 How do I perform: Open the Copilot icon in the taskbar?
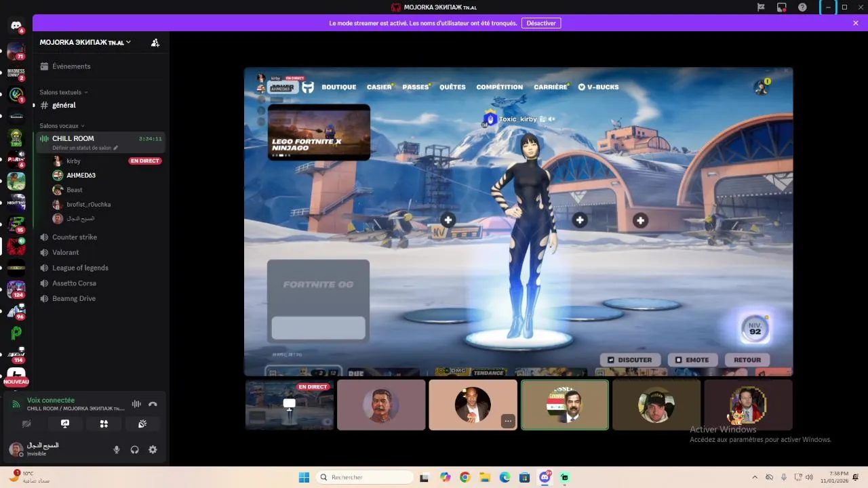point(445,477)
